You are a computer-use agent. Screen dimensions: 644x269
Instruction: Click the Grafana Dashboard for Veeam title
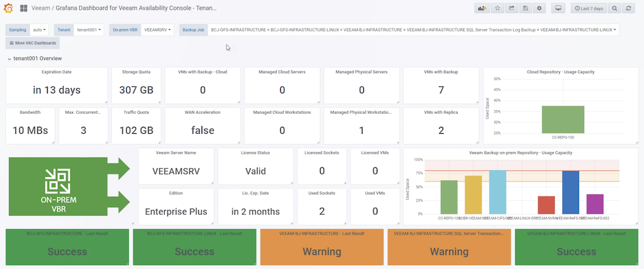tap(135, 8)
